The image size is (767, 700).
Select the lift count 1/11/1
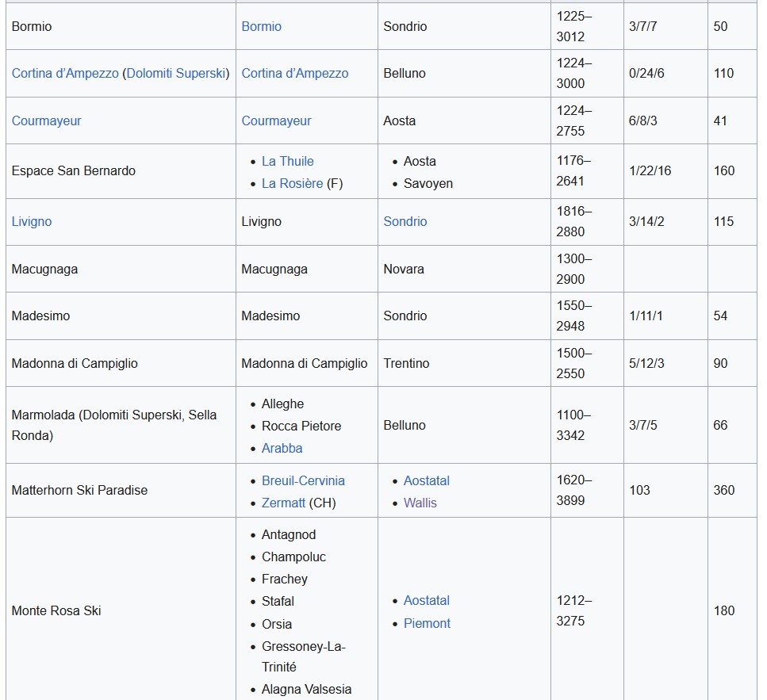coord(646,316)
